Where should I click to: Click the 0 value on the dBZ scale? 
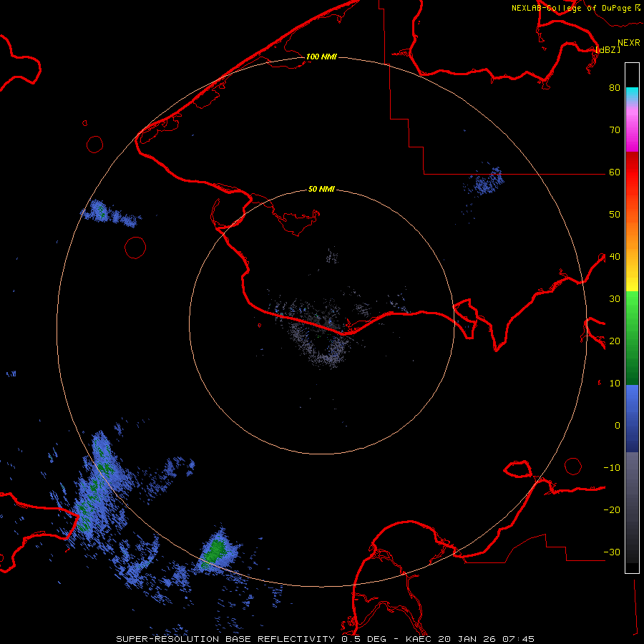click(618, 426)
